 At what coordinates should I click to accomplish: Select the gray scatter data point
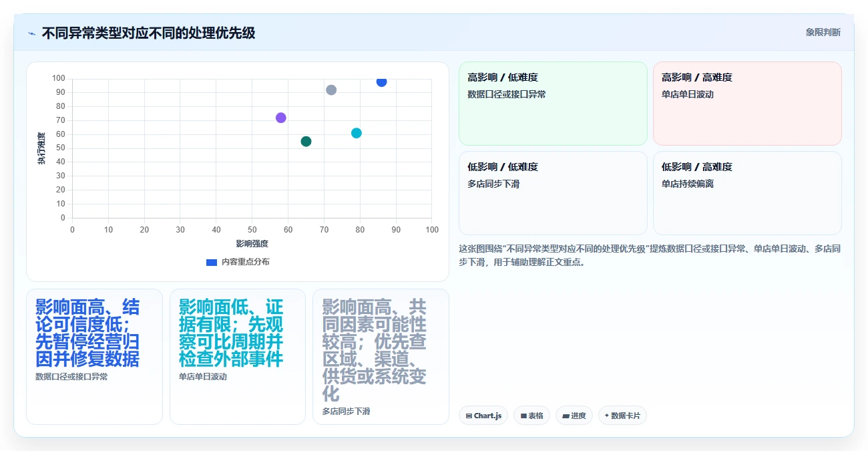pos(331,90)
